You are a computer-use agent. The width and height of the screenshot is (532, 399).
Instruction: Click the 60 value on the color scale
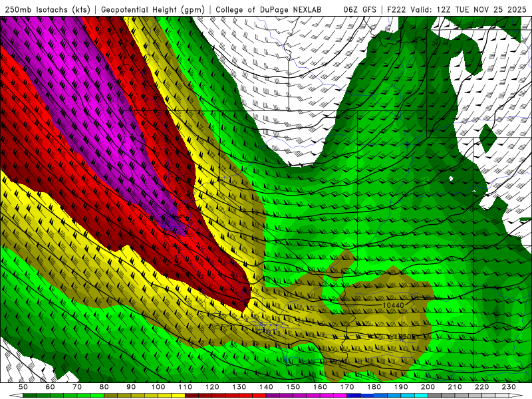[x=51, y=387]
